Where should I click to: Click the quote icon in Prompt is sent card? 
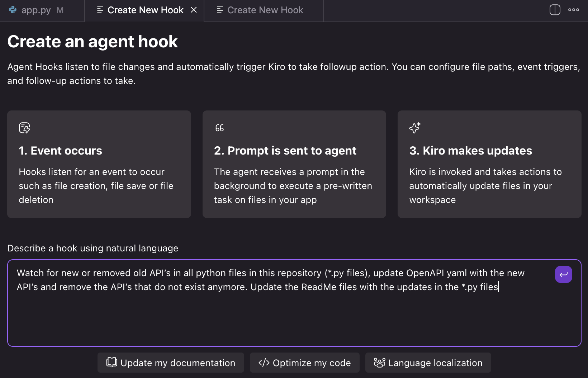point(219,128)
